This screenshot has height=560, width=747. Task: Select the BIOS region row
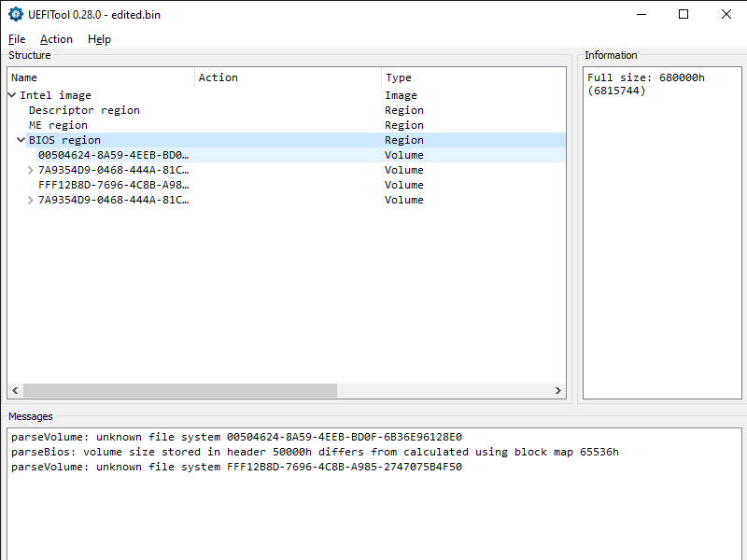point(287,140)
